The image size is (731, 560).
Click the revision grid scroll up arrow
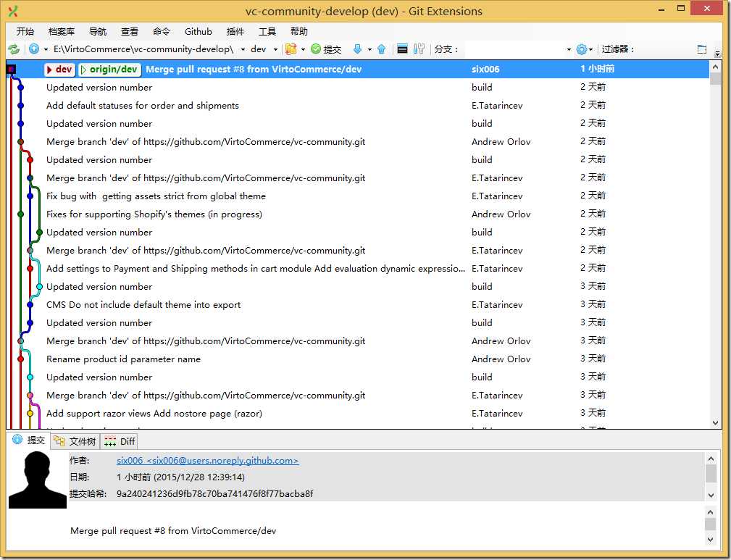pos(716,67)
